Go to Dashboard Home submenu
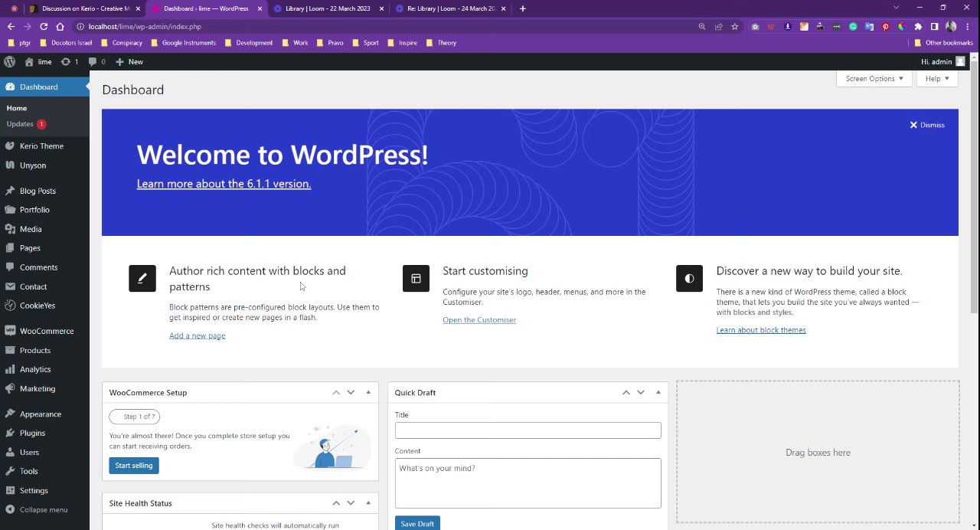 point(17,108)
